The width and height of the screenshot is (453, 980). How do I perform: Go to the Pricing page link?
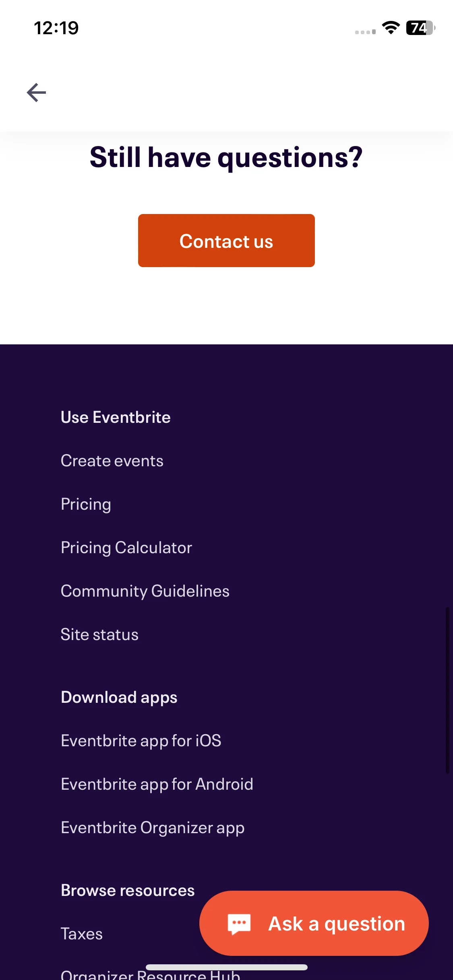coord(86,504)
